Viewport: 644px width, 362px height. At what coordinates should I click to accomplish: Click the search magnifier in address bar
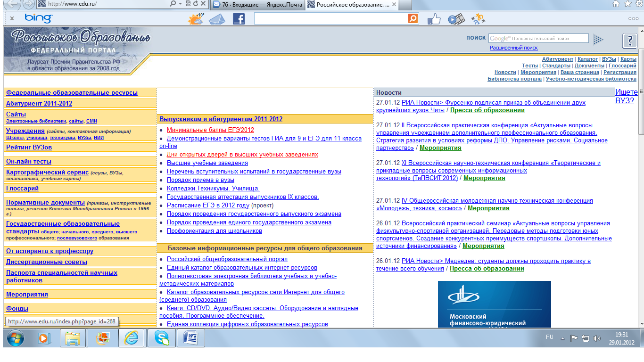(x=173, y=4)
